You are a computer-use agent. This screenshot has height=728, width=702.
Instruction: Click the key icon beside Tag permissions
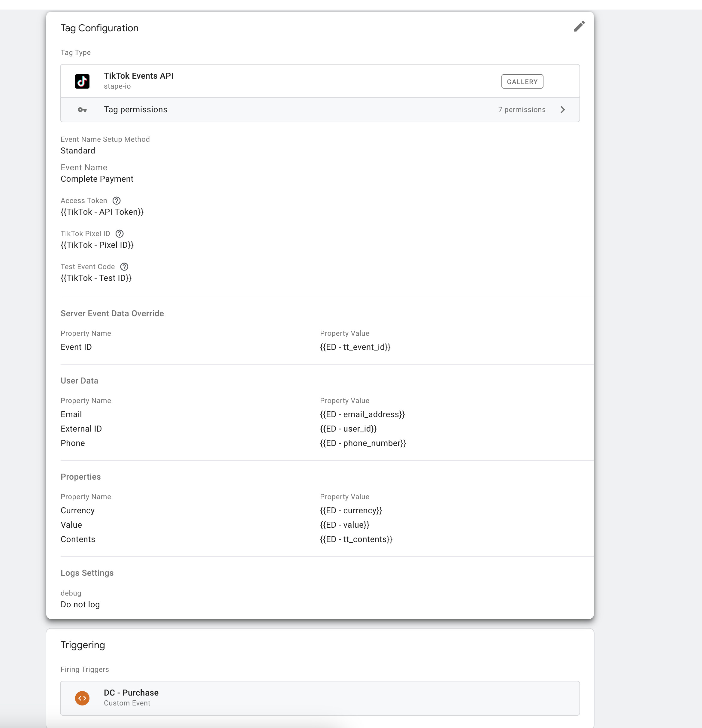tap(82, 110)
